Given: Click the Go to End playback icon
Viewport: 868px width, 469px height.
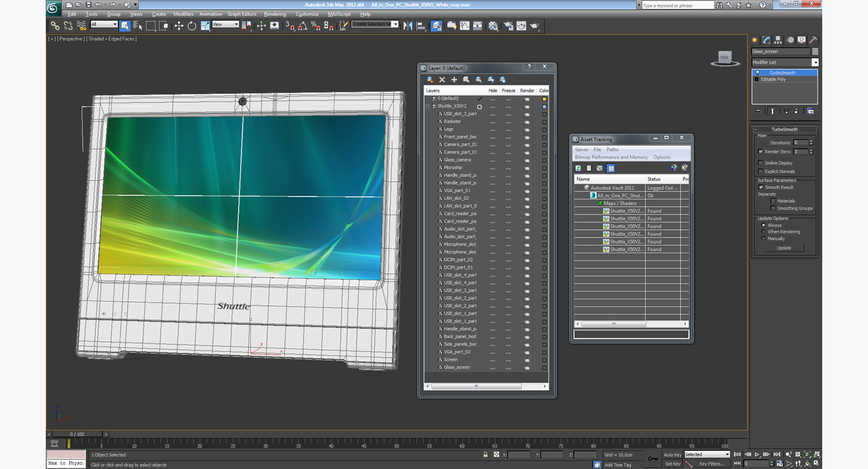Looking at the screenshot, I should click(x=777, y=454).
